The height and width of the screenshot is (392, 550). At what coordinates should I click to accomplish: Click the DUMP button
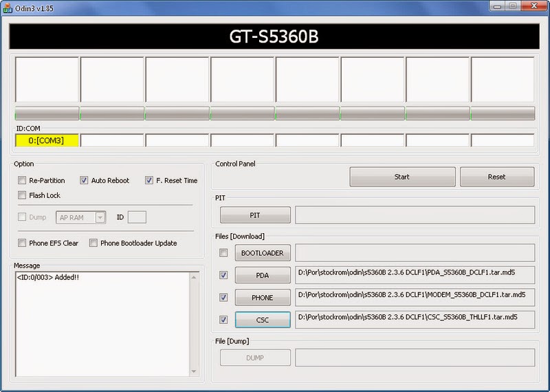click(x=255, y=358)
